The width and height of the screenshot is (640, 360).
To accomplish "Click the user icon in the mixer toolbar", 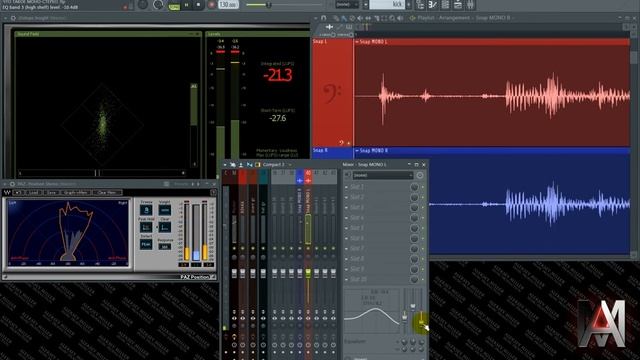I will click(x=241, y=164).
